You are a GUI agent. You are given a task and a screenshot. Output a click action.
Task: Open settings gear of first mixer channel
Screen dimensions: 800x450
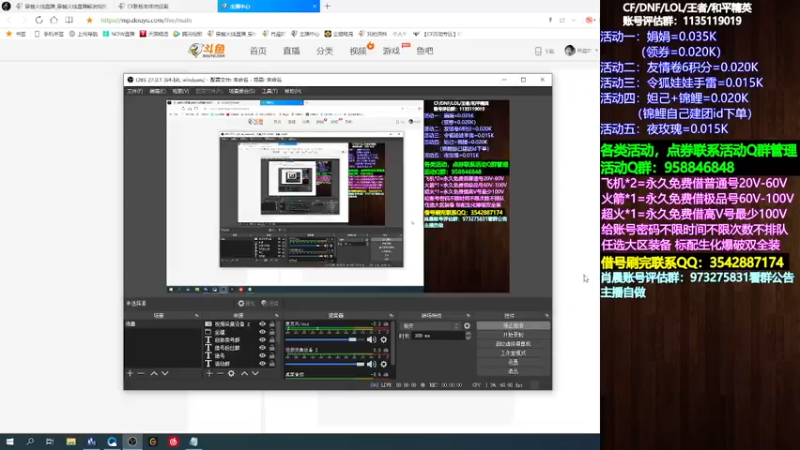coord(384,340)
